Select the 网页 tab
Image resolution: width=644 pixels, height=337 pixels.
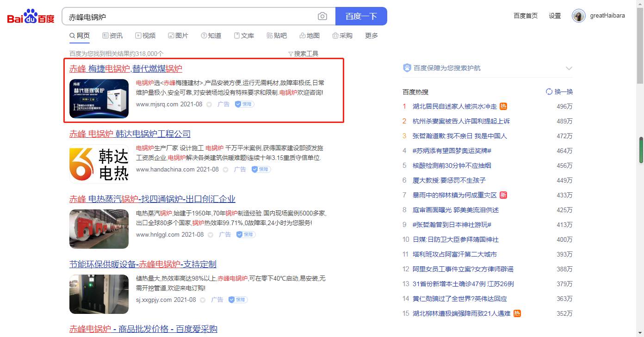(x=80, y=36)
